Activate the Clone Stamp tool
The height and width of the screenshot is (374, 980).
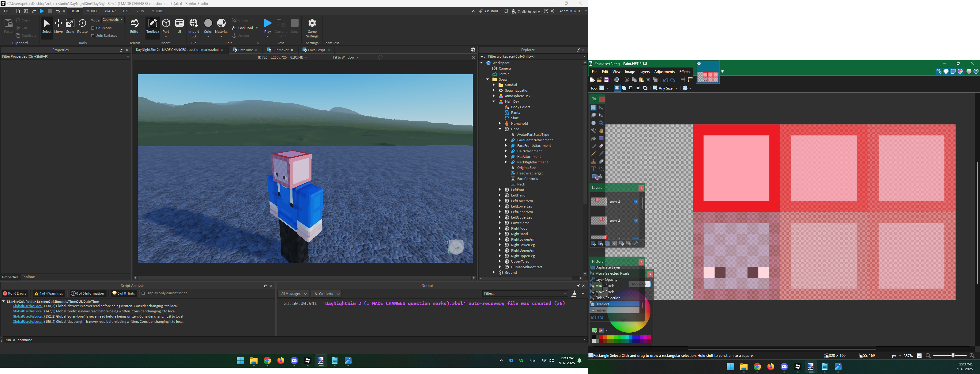pos(594,162)
